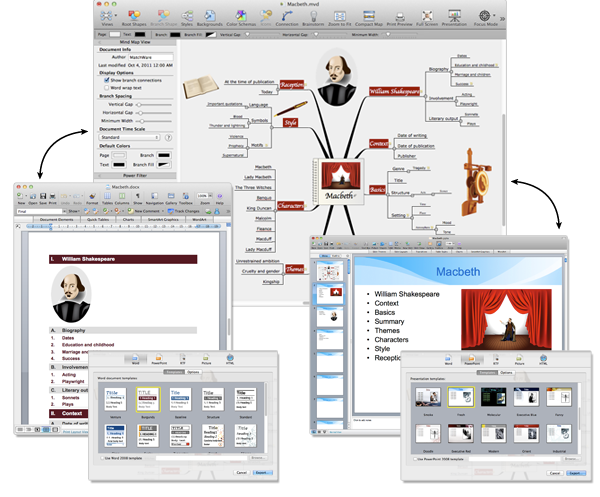Check the Use Word 2008 template option
This screenshot has width=600, height=497.
[102, 458]
